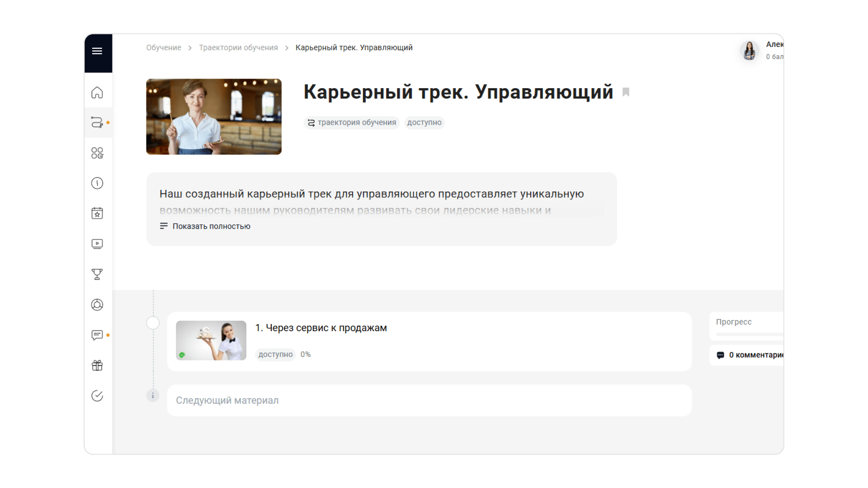Click the Следующий материал card
The width and height of the screenshot is (868, 488).
(x=429, y=400)
